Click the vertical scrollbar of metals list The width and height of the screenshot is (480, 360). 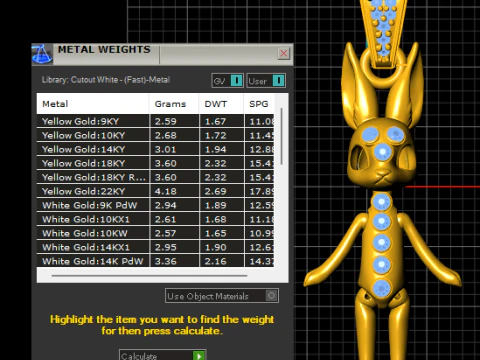[282, 136]
